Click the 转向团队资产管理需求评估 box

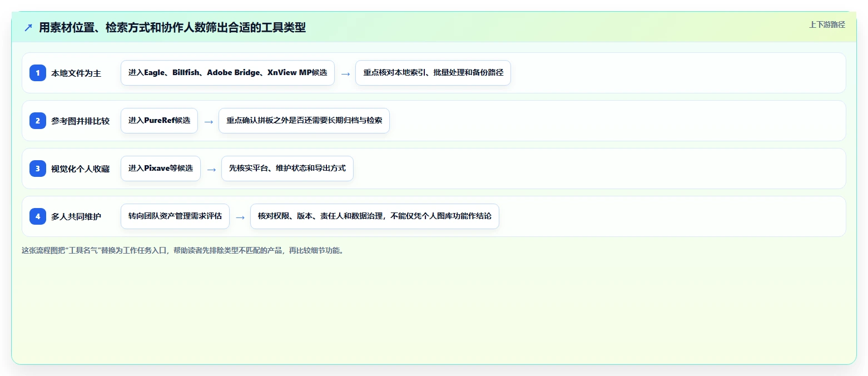coord(175,216)
